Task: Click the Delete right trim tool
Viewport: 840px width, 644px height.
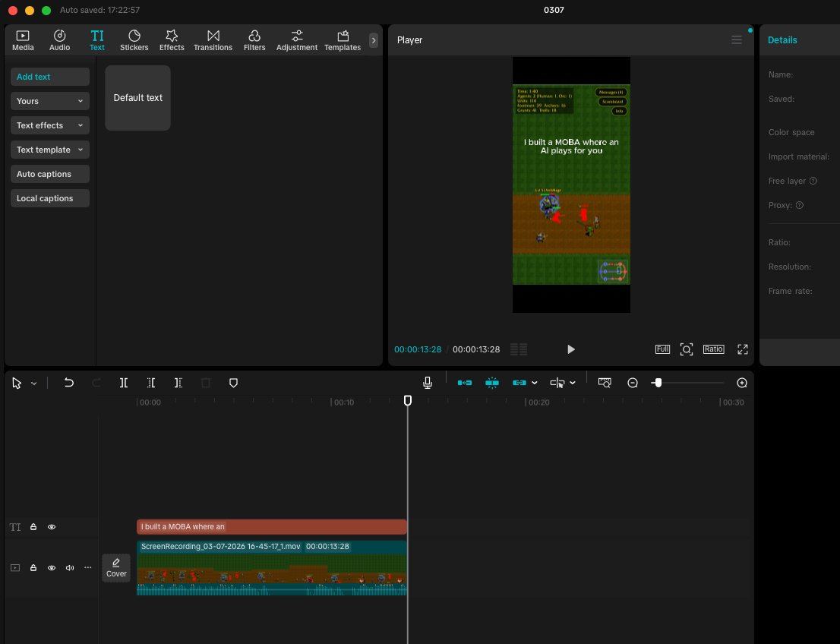Action: pos(178,383)
